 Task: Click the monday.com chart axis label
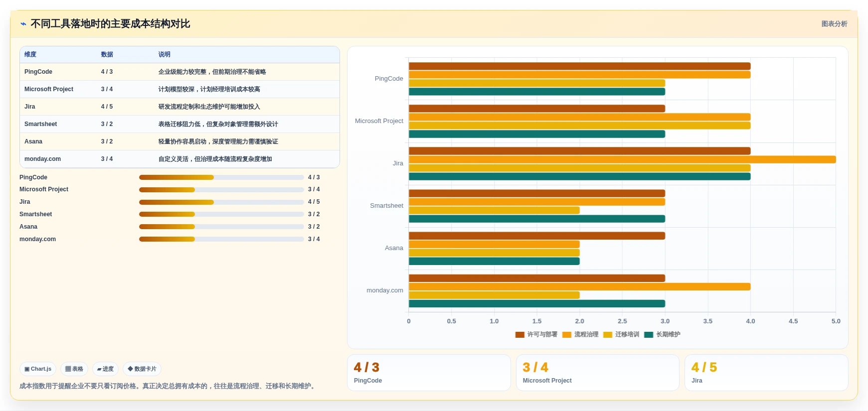[385, 290]
